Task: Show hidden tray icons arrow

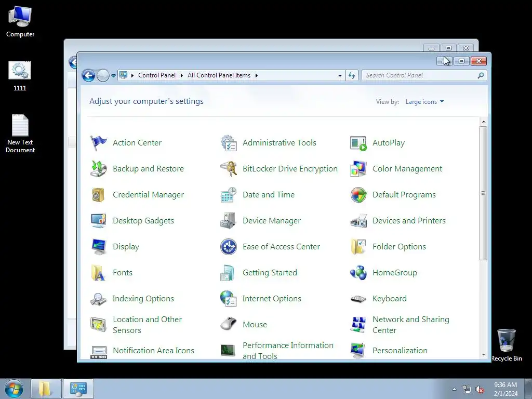Action: point(454,389)
